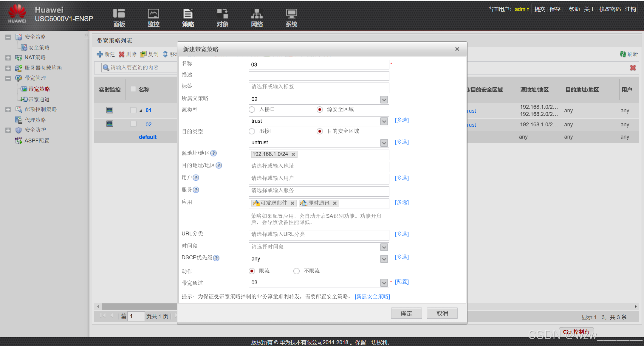Screen dimensions: 644x346
Task: Click the 确定 button
Action: click(x=406, y=313)
